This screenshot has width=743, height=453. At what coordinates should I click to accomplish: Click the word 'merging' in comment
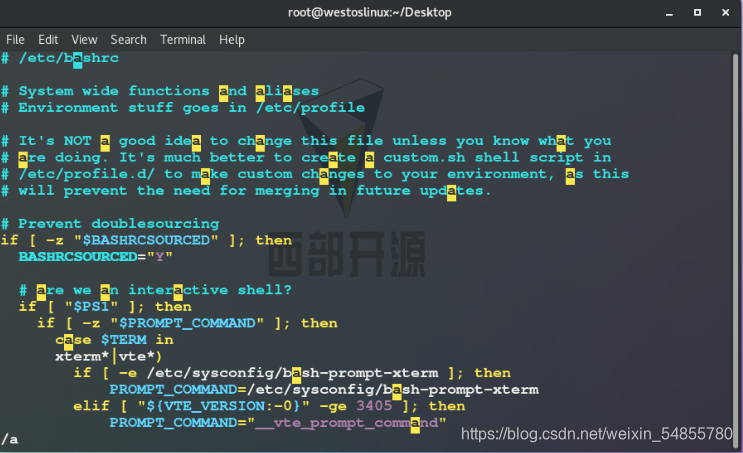287,191
